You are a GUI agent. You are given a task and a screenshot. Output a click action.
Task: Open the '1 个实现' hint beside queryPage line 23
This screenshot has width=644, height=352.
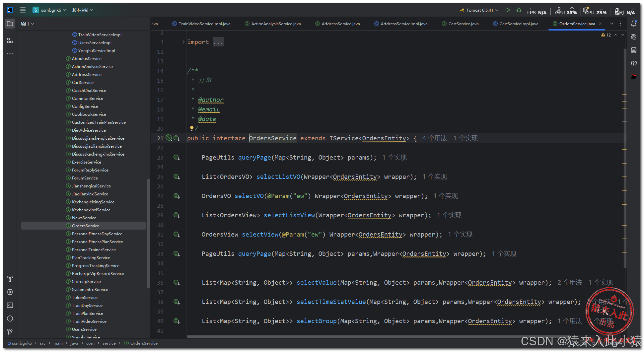(x=394, y=157)
